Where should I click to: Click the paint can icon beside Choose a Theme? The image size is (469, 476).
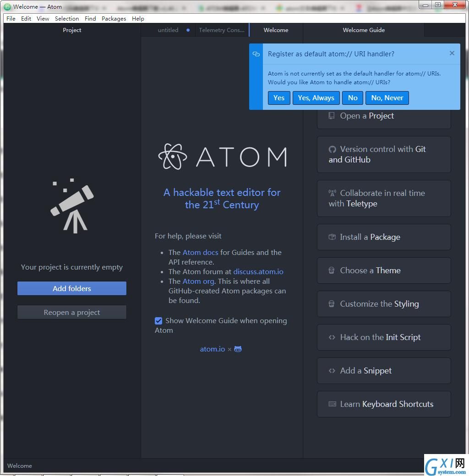point(332,270)
